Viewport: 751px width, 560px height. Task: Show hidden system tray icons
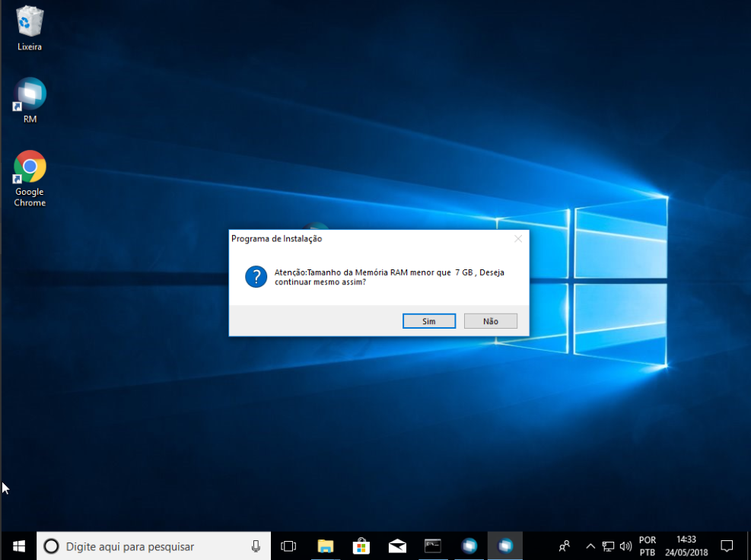pyautogui.click(x=590, y=546)
